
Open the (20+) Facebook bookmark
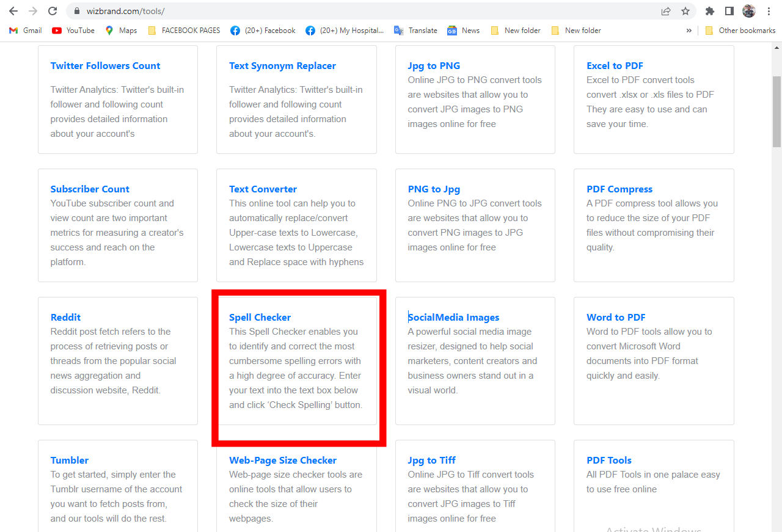pyautogui.click(x=263, y=30)
